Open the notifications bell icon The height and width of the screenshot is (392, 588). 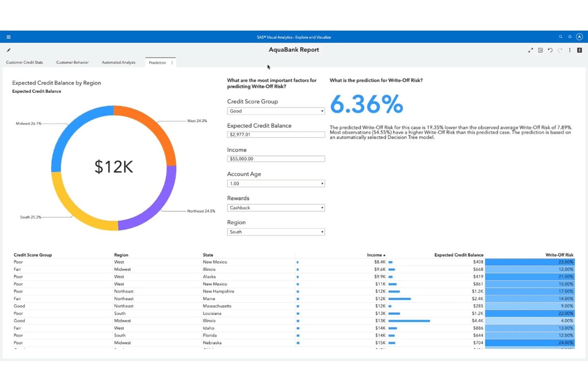click(570, 37)
